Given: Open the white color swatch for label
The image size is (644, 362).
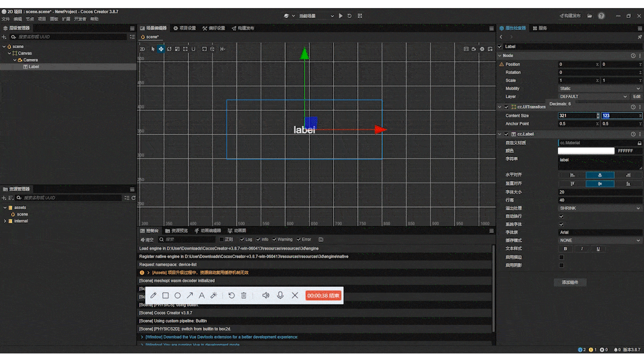Looking at the screenshot, I should [586, 151].
